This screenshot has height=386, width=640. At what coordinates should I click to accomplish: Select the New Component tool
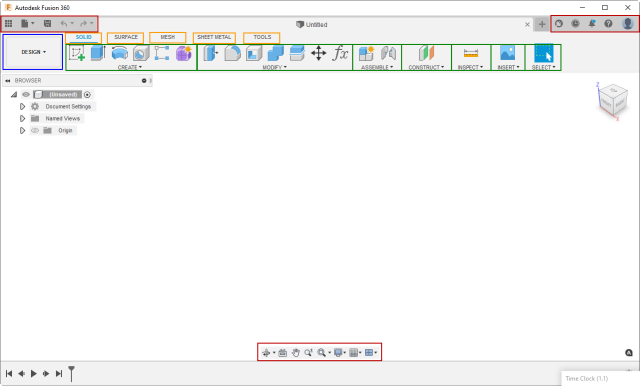[x=366, y=53]
